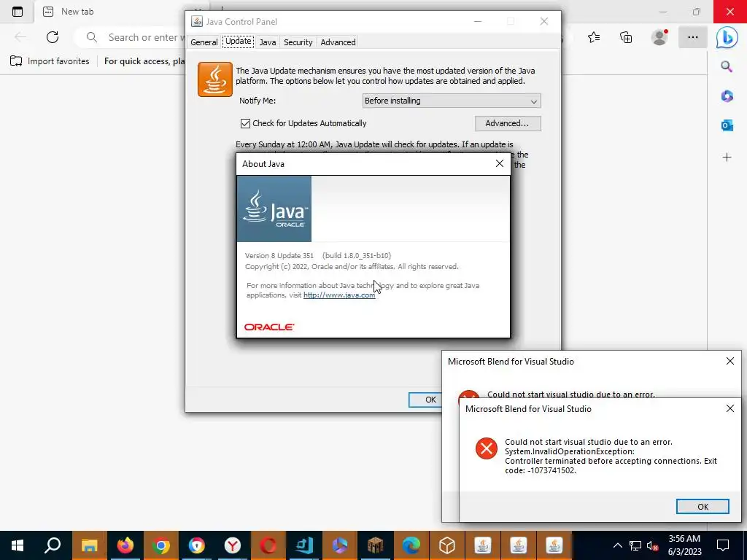Open network status tray icon
Viewport: 747px width, 560px height.
(635, 545)
